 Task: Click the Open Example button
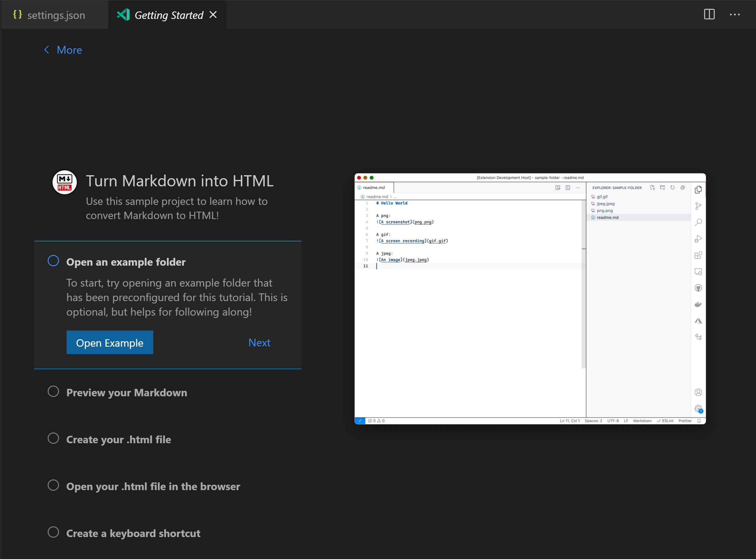110,342
